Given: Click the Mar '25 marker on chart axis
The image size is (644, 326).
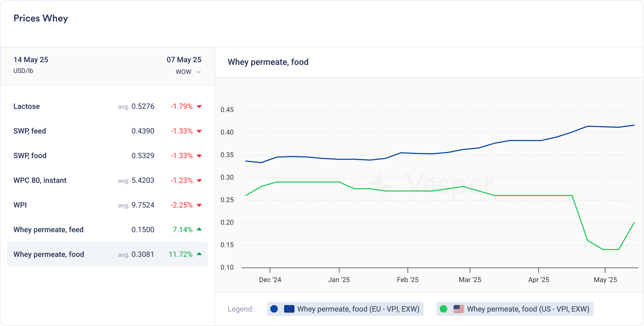Looking at the screenshot, I should click(470, 280).
